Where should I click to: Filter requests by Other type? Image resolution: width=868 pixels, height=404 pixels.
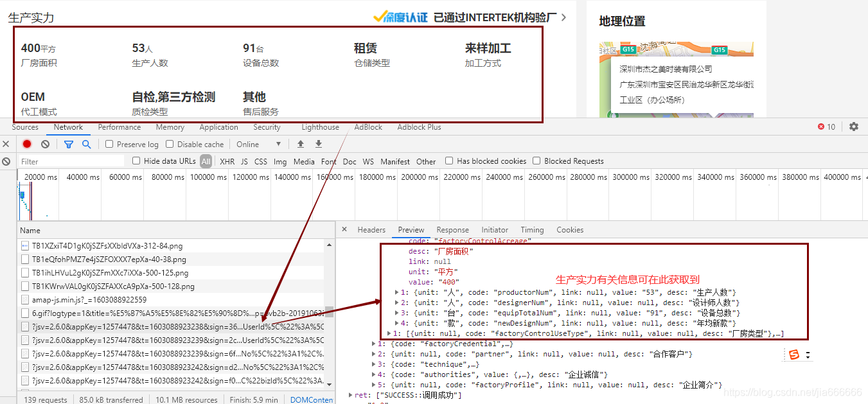[x=426, y=162]
